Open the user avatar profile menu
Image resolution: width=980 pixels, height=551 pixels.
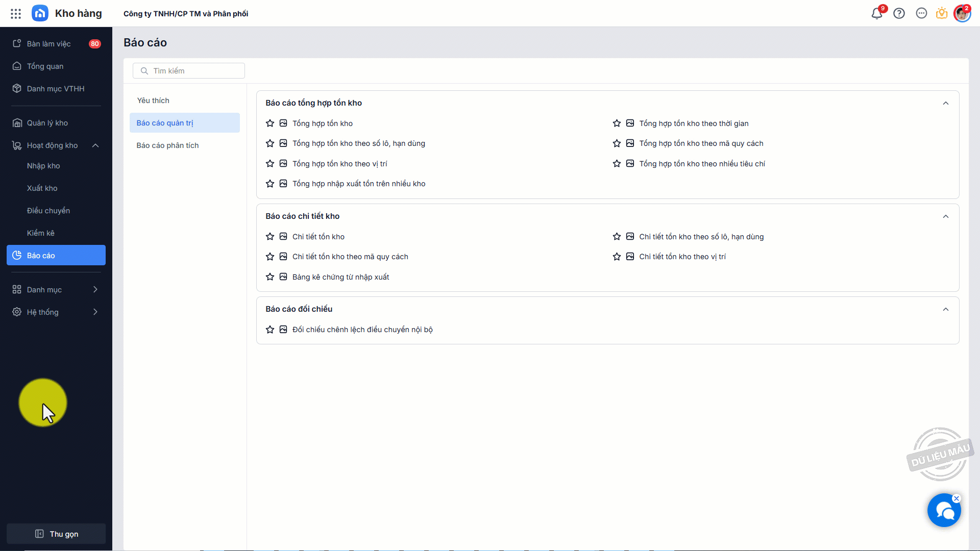[x=962, y=14]
